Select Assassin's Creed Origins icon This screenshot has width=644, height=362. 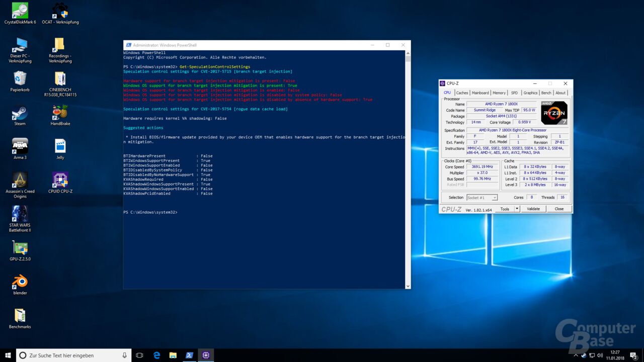click(x=20, y=185)
